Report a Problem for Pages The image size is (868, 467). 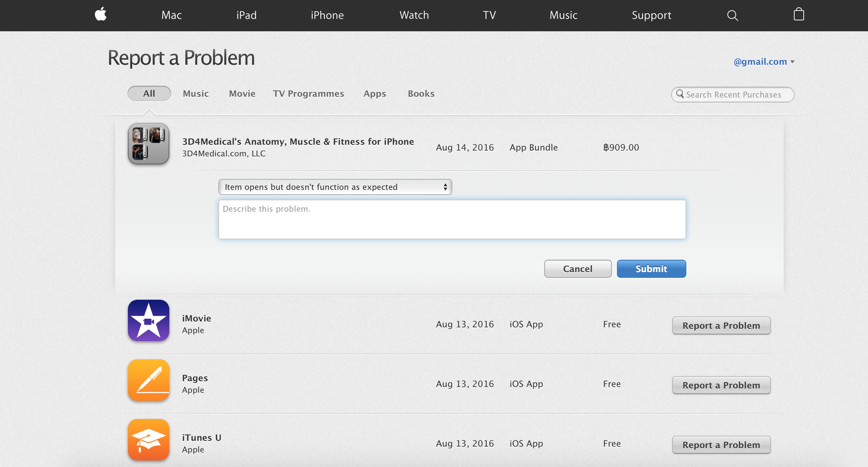click(x=721, y=385)
